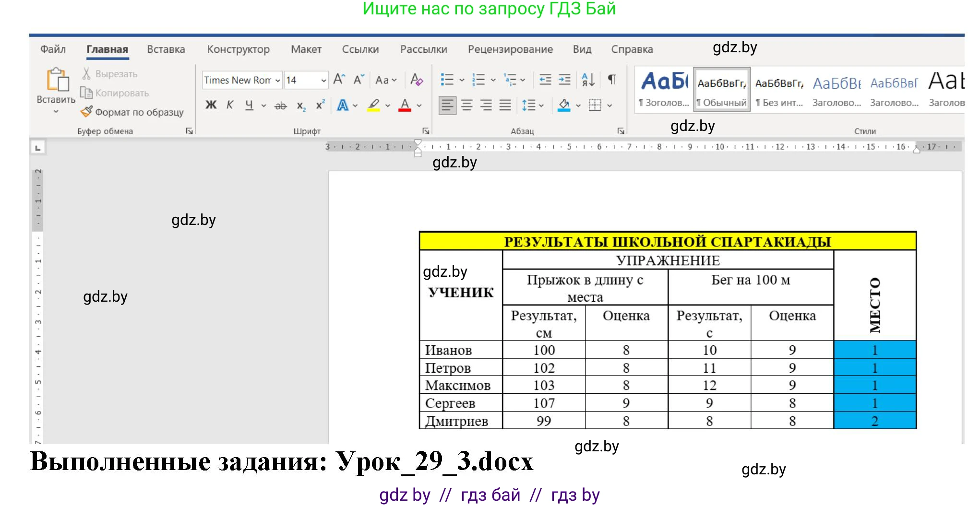
Task: Switch to the Ссылки tab
Action: [x=360, y=49]
